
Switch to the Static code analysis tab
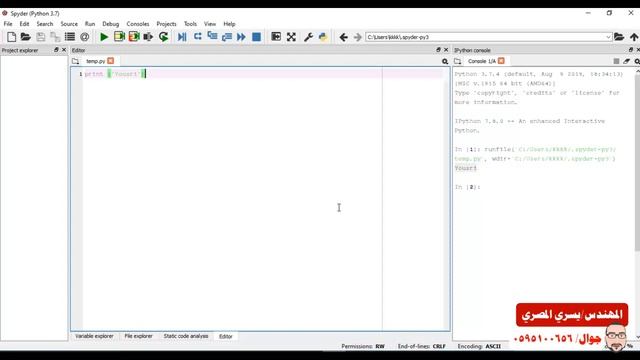[x=186, y=336]
